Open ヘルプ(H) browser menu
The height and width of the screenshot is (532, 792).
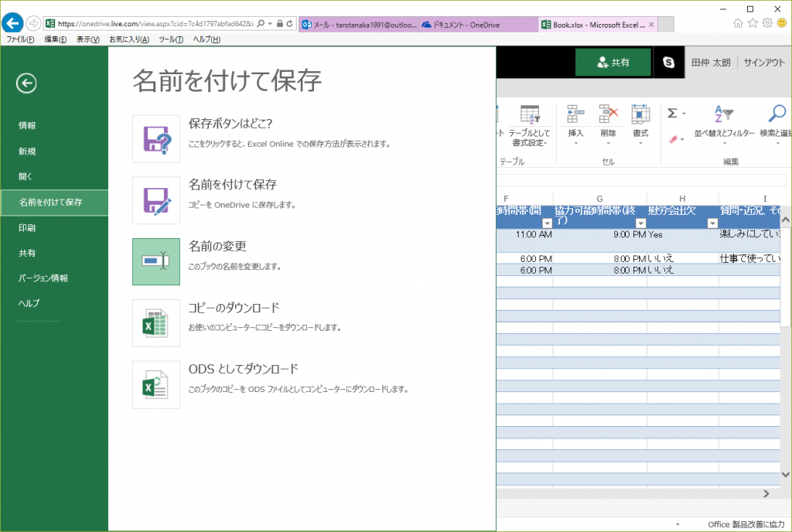coord(207,39)
